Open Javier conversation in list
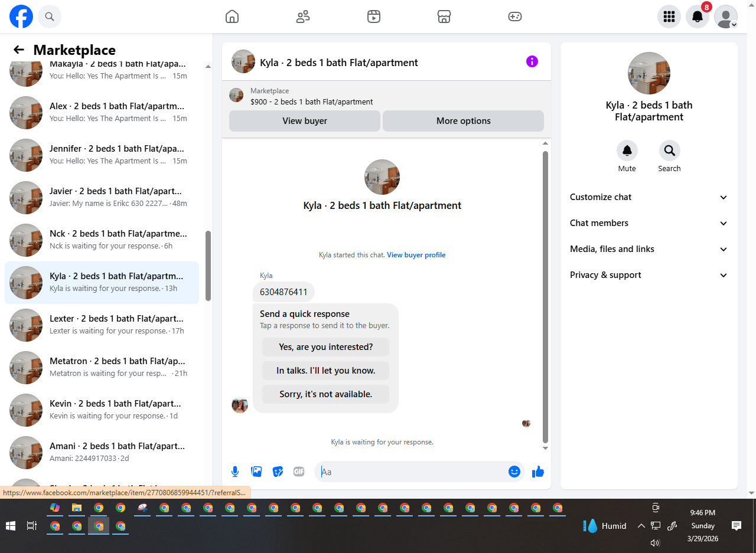The width and height of the screenshot is (756, 553). point(102,197)
